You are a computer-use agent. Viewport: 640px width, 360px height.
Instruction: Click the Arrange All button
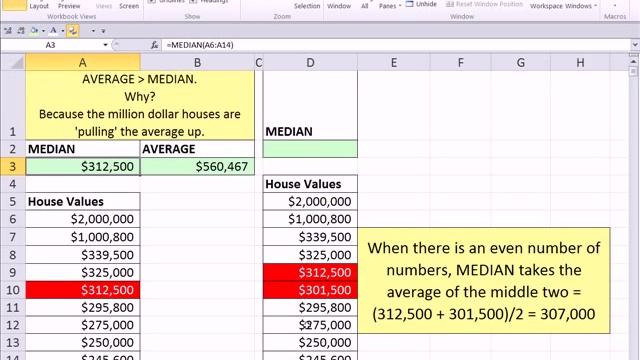point(364,6)
